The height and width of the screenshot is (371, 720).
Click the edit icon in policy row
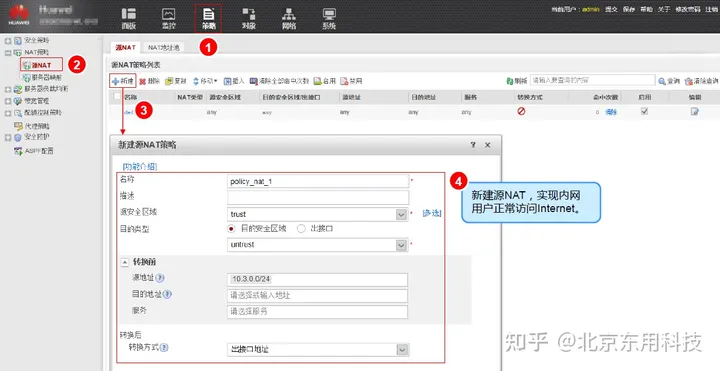[694, 111]
